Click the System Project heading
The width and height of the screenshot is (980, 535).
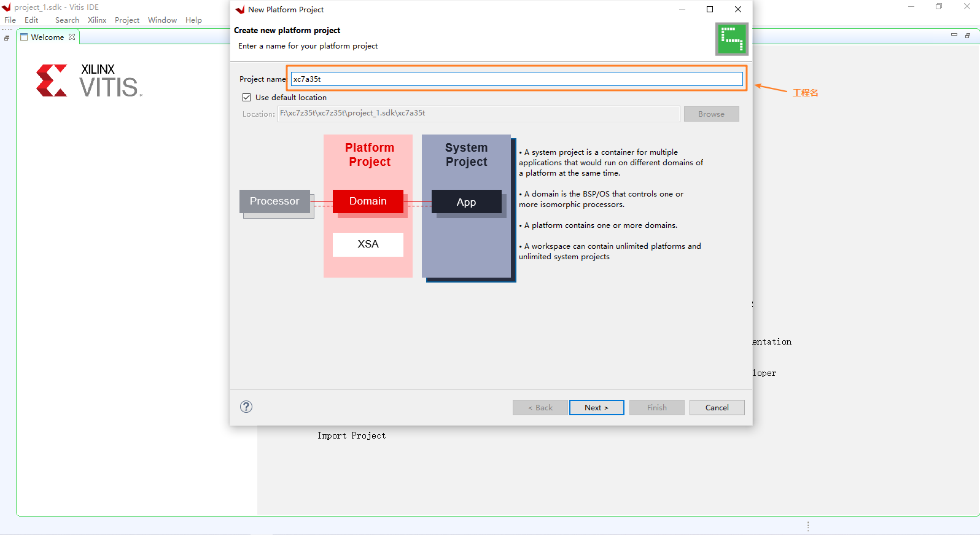coord(466,155)
